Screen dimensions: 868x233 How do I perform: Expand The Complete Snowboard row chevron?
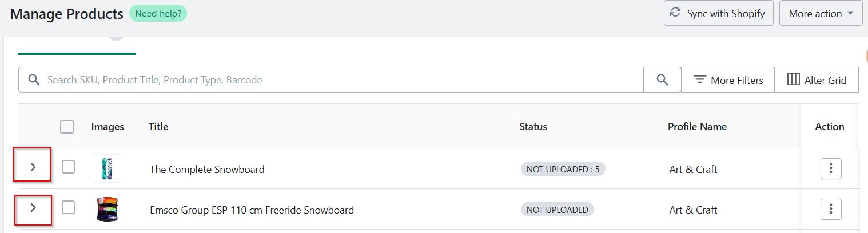(x=33, y=167)
